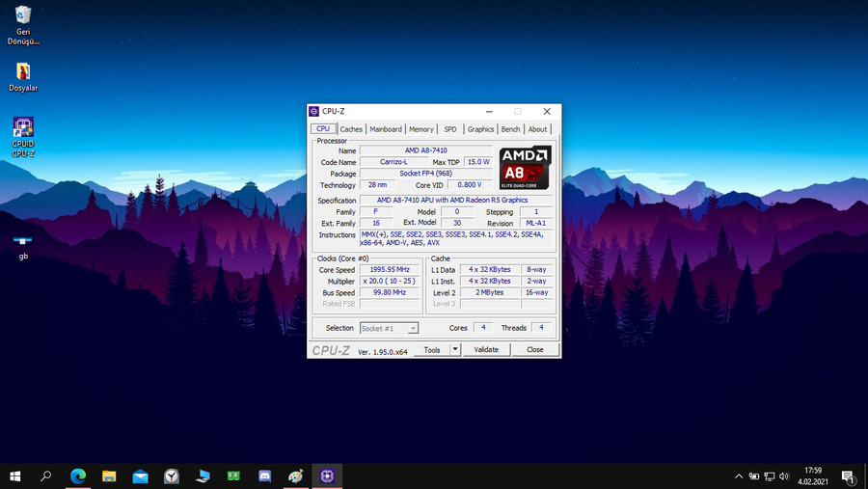Screen dimensions: 868x489
Task: Click the volume speaker tray icon
Action: click(784, 476)
